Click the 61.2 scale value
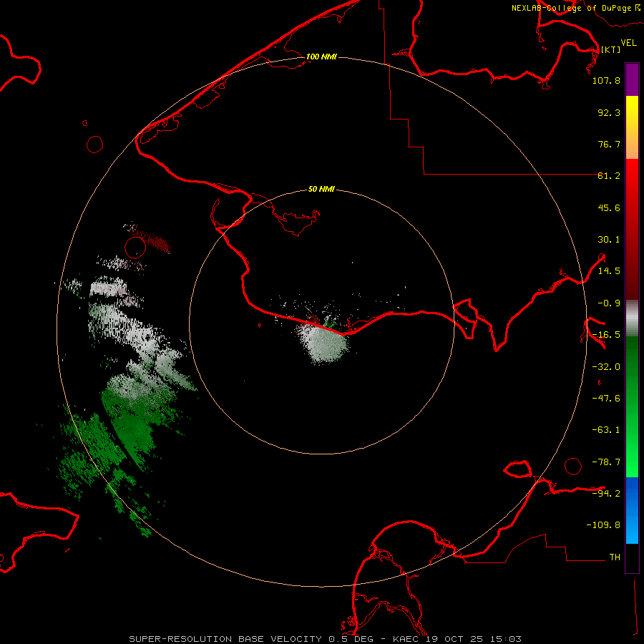Image resolution: width=644 pixels, height=644 pixels. 609,176
